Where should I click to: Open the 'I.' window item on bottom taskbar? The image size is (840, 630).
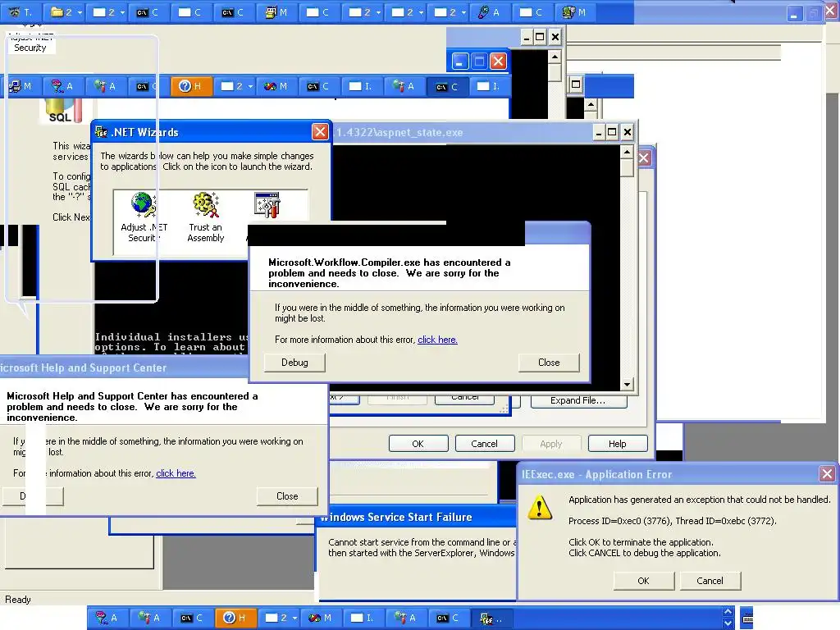click(x=362, y=618)
